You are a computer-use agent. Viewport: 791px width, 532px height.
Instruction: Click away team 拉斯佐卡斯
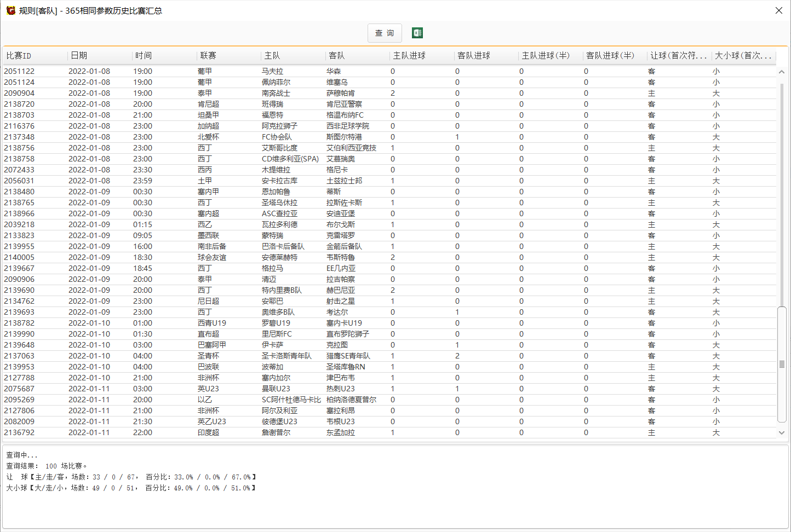click(x=344, y=203)
